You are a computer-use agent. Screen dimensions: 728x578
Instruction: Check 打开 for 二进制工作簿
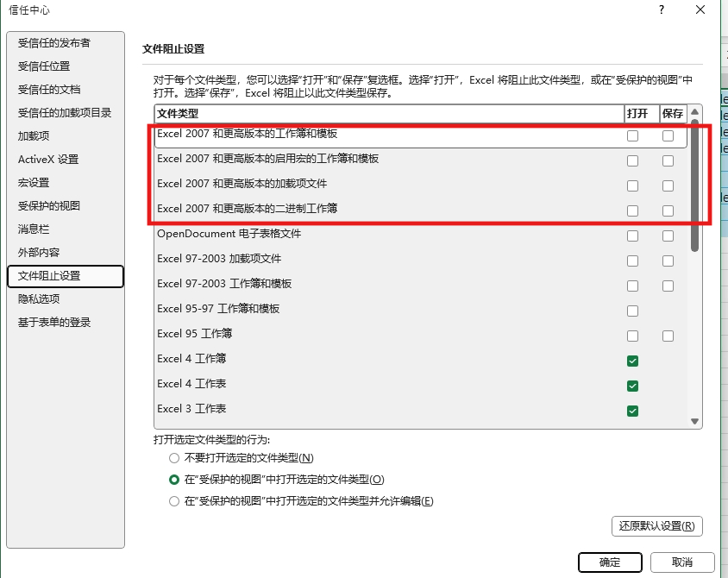tap(632, 210)
